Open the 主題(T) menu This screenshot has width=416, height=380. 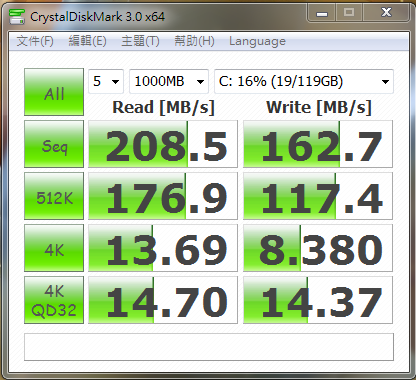[x=140, y=41]
